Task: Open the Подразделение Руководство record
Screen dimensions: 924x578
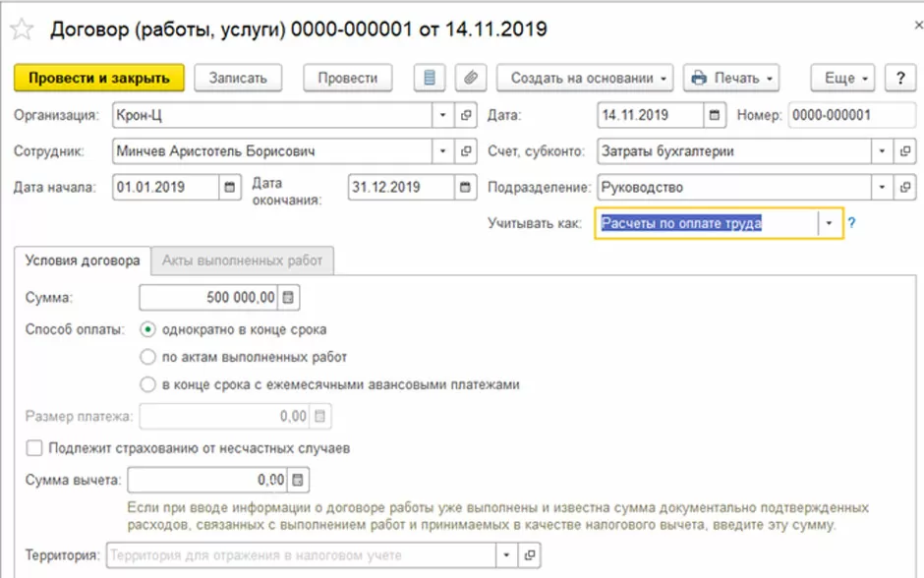Action: click(904, 188)
